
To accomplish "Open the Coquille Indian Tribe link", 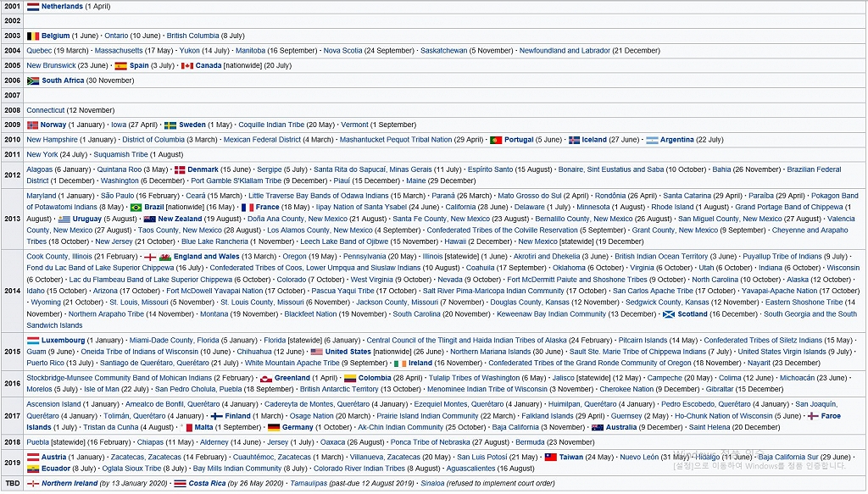I will (271, 125).
